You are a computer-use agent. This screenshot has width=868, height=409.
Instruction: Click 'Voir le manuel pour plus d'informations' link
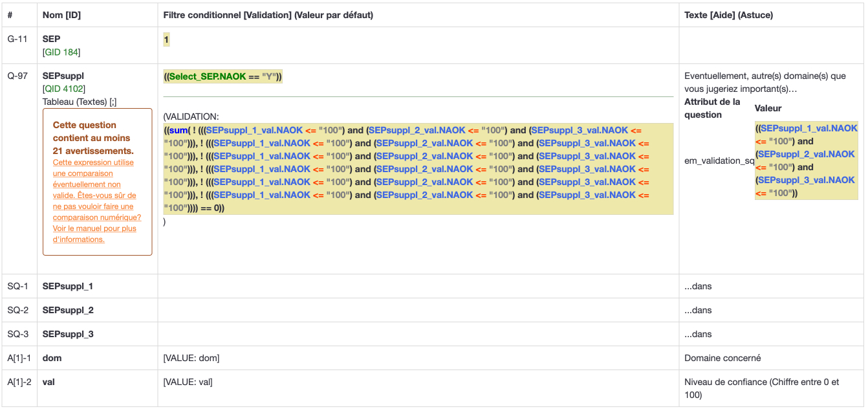point(94,234)
